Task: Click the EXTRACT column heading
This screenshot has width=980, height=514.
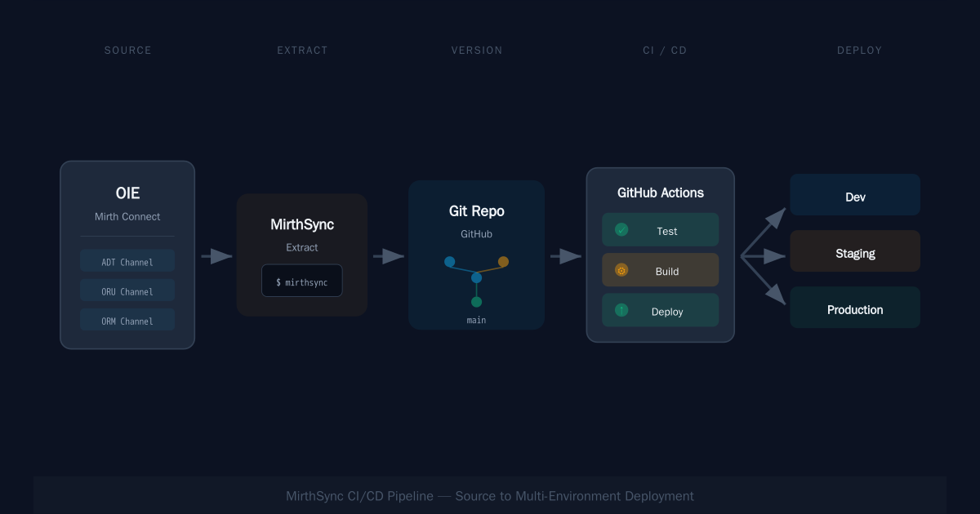Action: pyautogui.click(x=302, y=51)
